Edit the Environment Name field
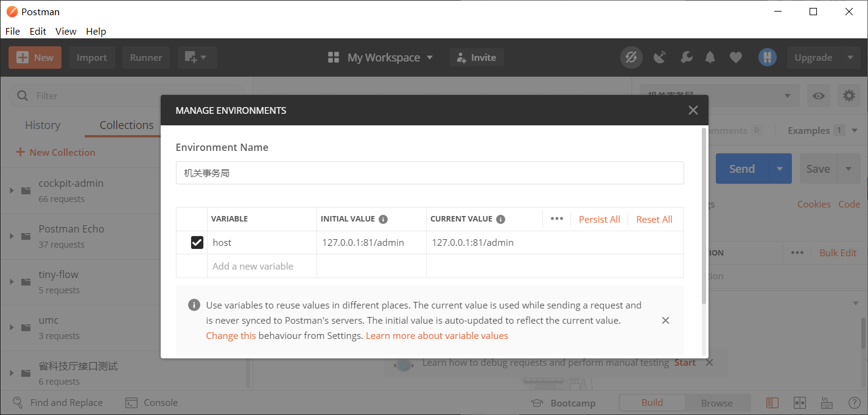 click(430, 173)
